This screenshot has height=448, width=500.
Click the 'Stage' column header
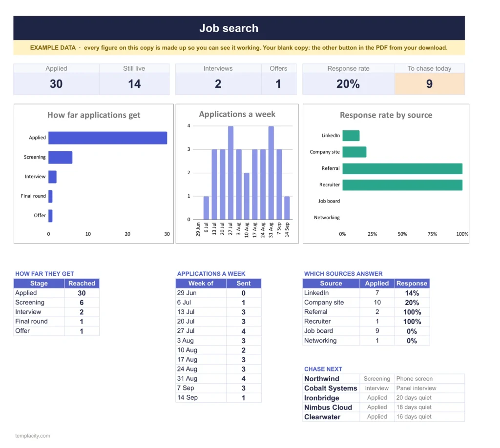tap(39, 283)
